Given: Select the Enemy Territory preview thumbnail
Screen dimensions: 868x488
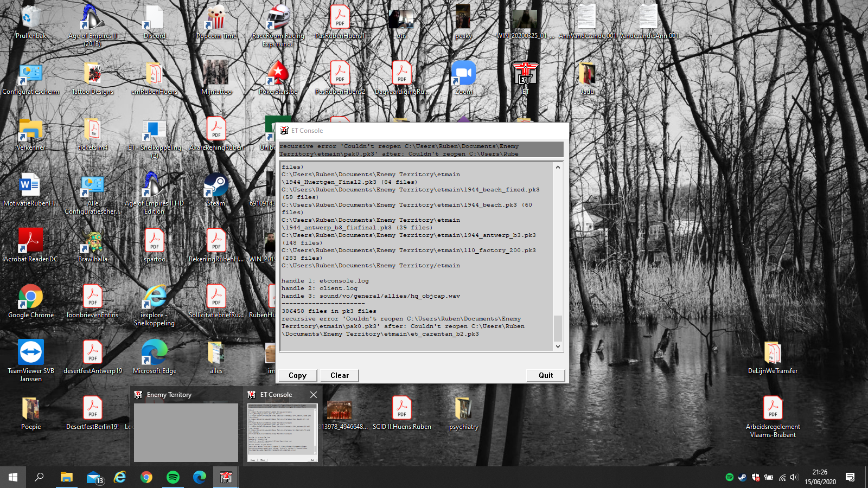Looking at the screenshot, I should (x=186, y=432).
